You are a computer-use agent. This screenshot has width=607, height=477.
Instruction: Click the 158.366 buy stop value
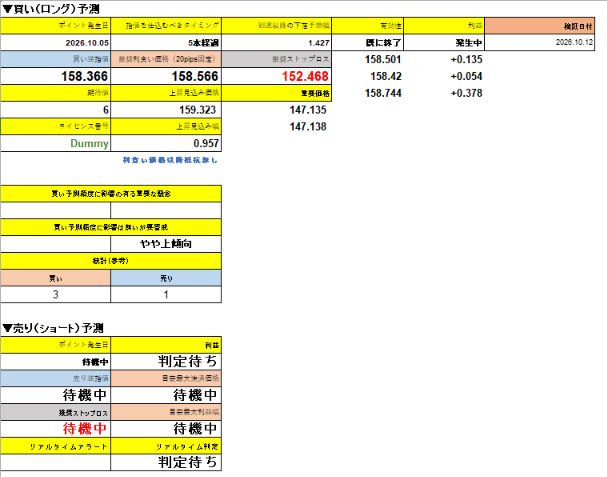coord(55,76)
